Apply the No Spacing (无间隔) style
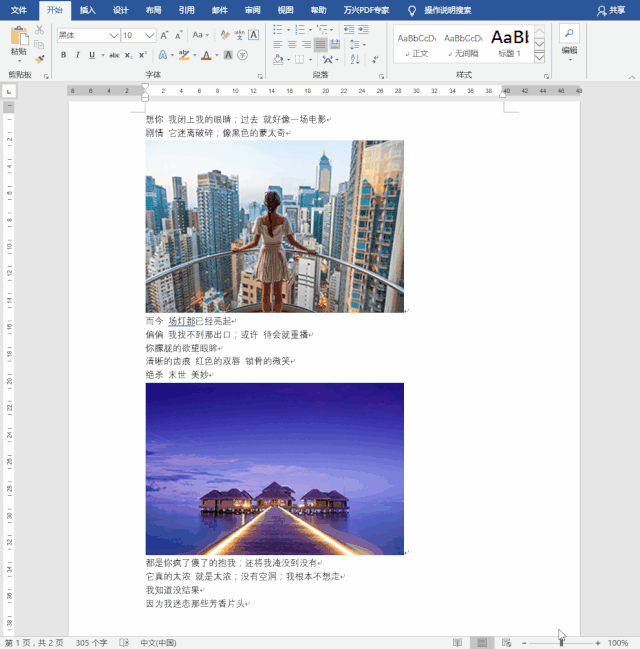640x649 pixels. (463, 44)
